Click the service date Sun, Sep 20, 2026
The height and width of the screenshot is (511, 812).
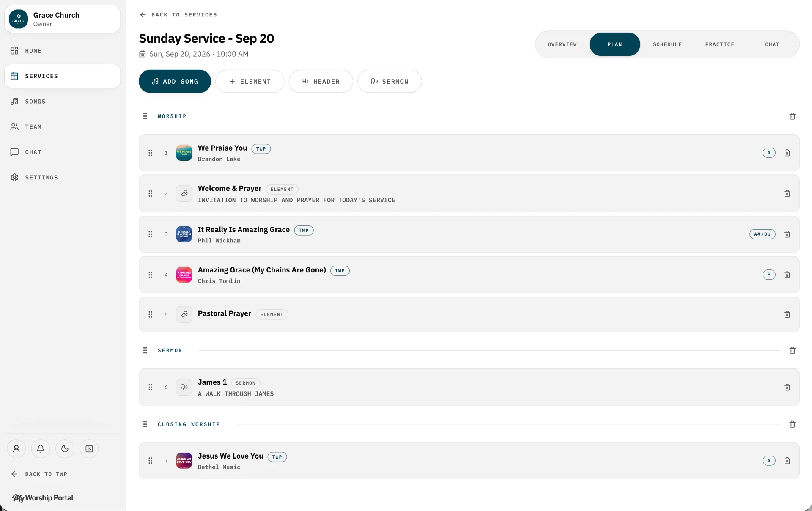[x=180, y=54]
